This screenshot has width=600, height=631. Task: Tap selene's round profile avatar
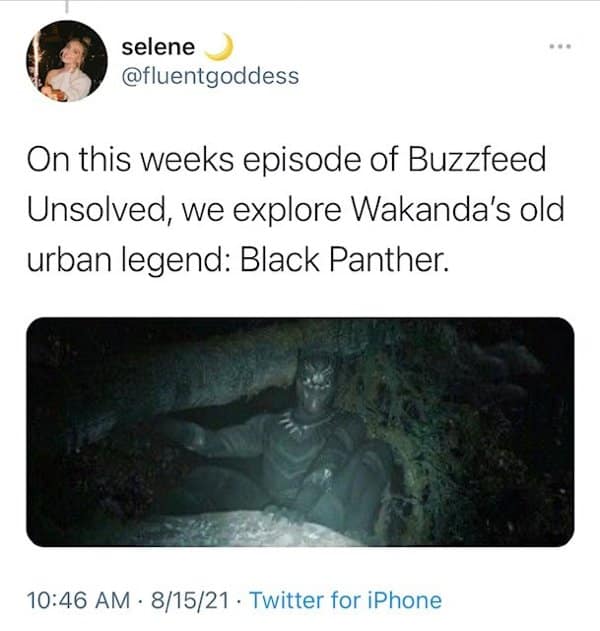pos(67,61)
